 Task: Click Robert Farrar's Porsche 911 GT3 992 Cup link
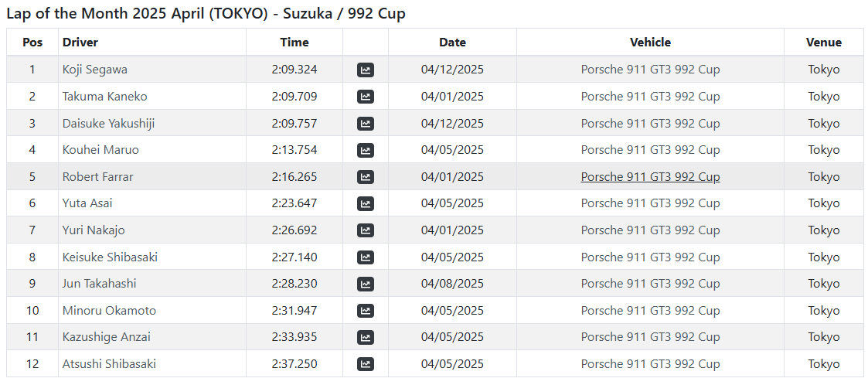pos(651,177)
